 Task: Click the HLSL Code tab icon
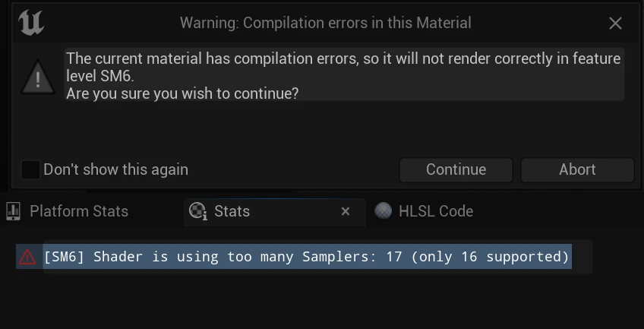(x=384, y=211)
